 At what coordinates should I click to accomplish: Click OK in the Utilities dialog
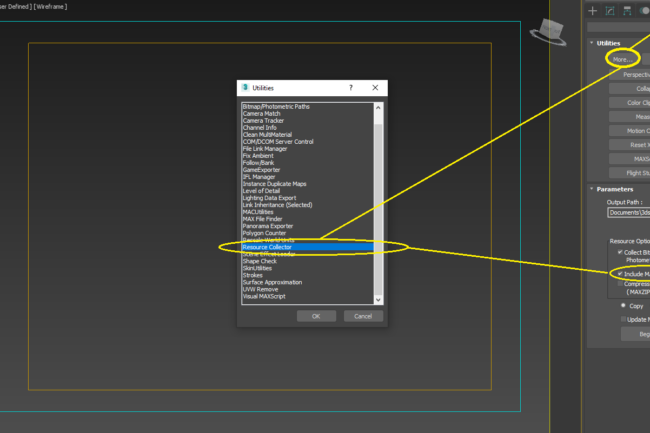316,316
